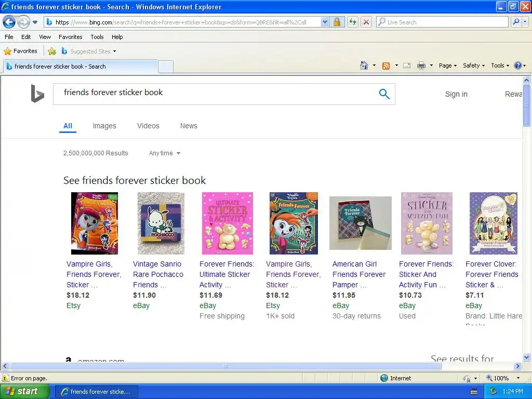The width and height of the screenshot is (532, 399).
Task: Click the Vintage Sanrio Pochacco product image
Action: pyautogui.click(x=161, y=223)
